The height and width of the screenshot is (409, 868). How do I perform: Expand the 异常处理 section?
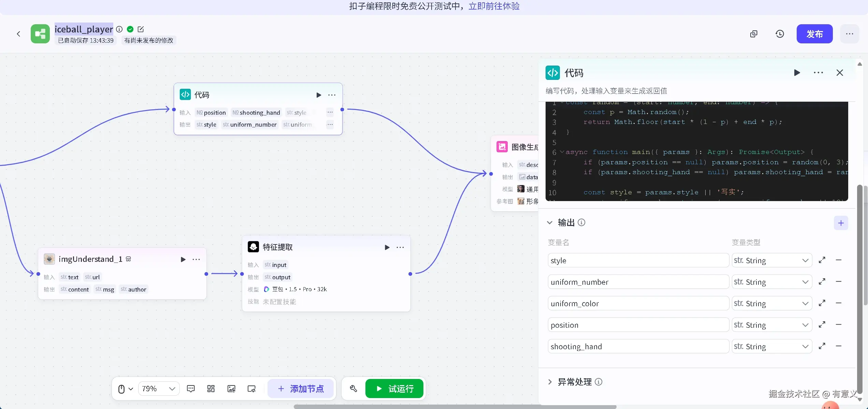[x=549, y=382]
